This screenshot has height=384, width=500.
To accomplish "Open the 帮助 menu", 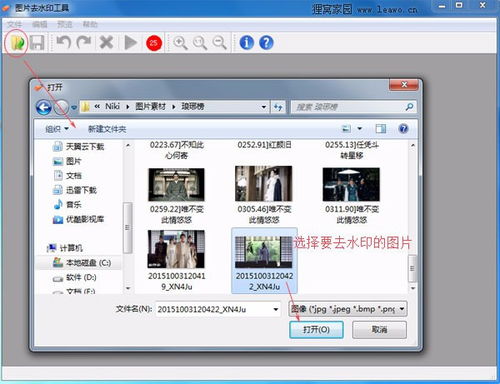I will pos(90,24).
